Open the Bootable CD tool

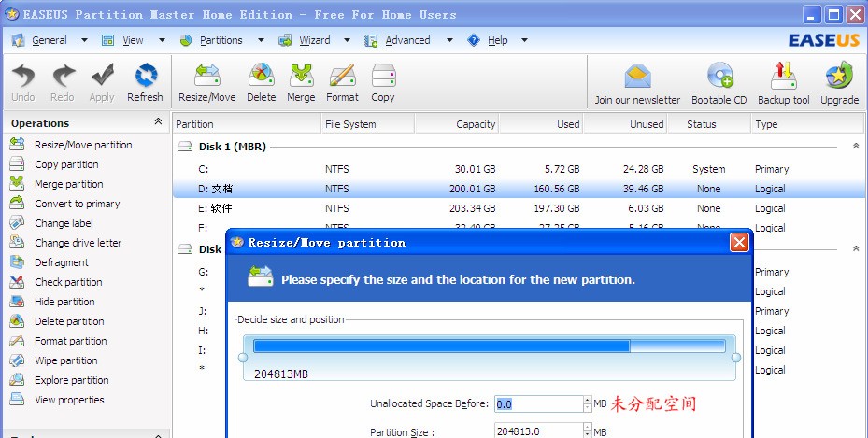(719, 83)
